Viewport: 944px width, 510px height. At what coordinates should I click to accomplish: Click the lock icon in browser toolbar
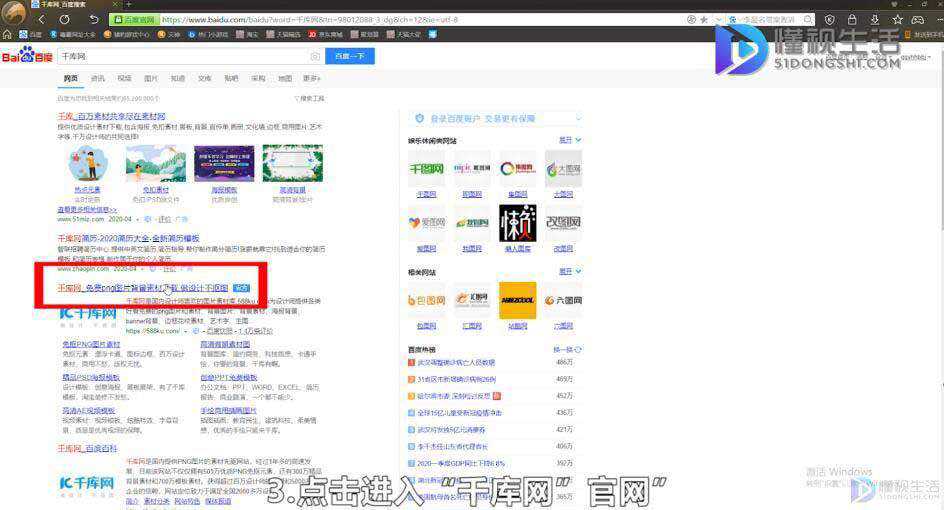852,19
